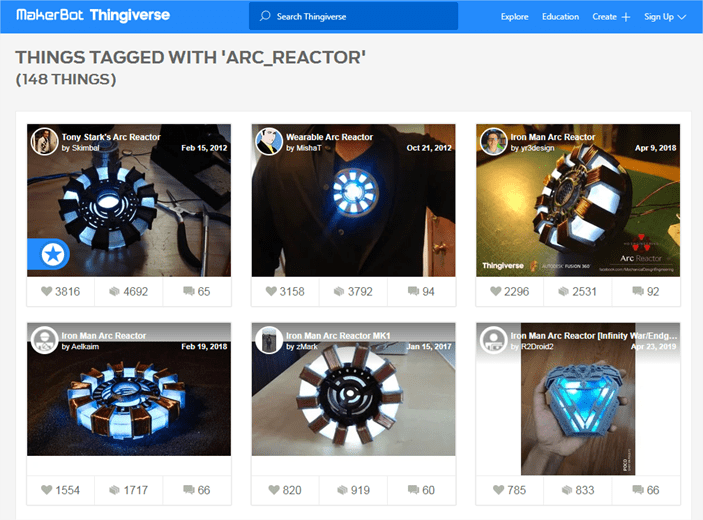The image size is (703, 520).
Task: Click makes cube icon showing 2531
Action: 564,291
